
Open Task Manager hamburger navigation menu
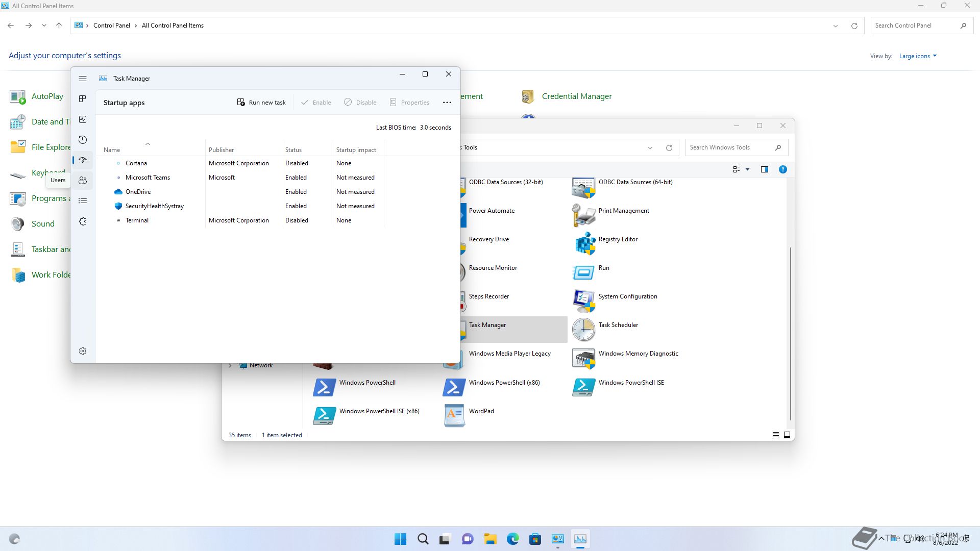(x=83, y=79)
